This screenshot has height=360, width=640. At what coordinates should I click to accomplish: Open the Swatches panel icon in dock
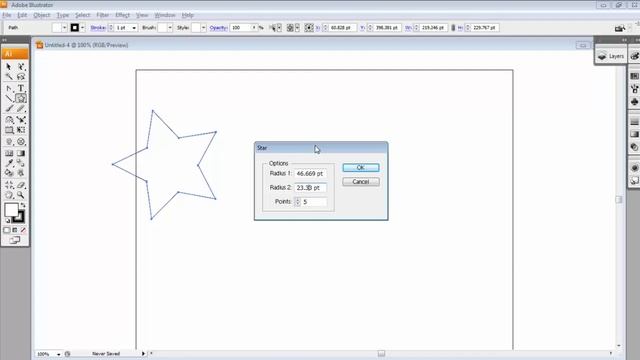[x=634, y=76]
